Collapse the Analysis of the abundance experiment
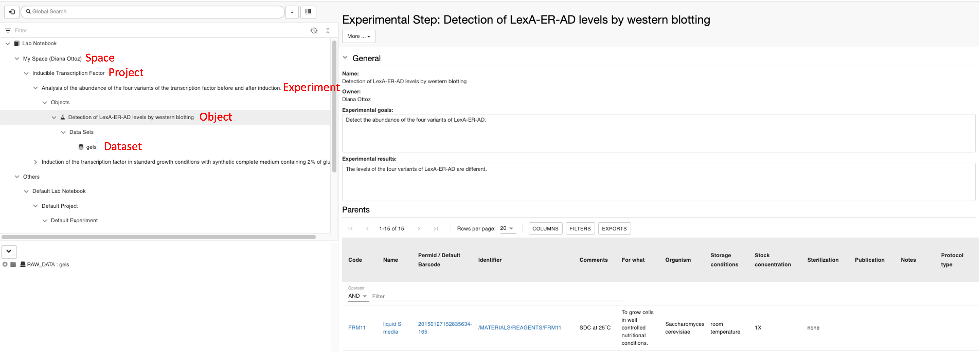 (35, 88)
